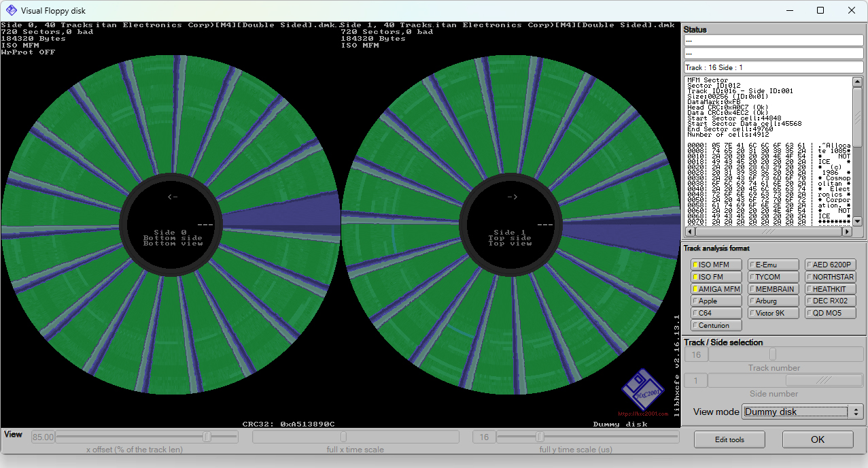
Task: Click the HxC2001 floppy logo icon
Action: pos(642,390)
